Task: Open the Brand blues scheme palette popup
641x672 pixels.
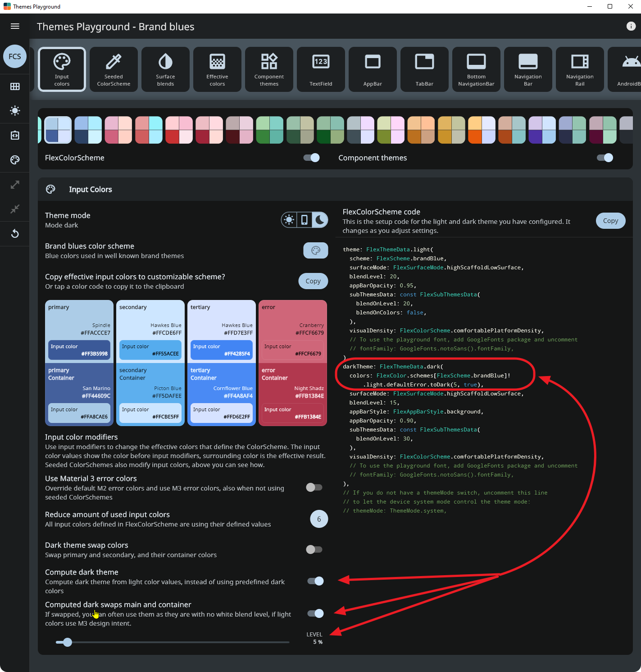Action: (x=316, y=250)
